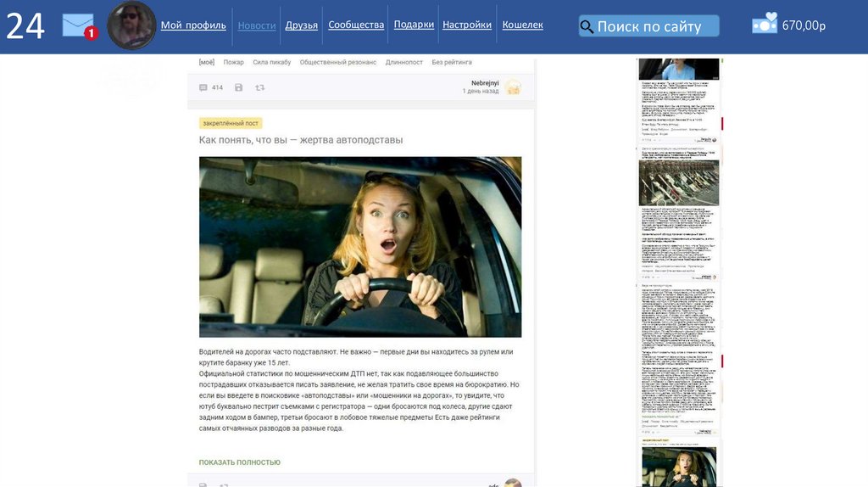Click the save floppy disk icon

pos(239,87)
